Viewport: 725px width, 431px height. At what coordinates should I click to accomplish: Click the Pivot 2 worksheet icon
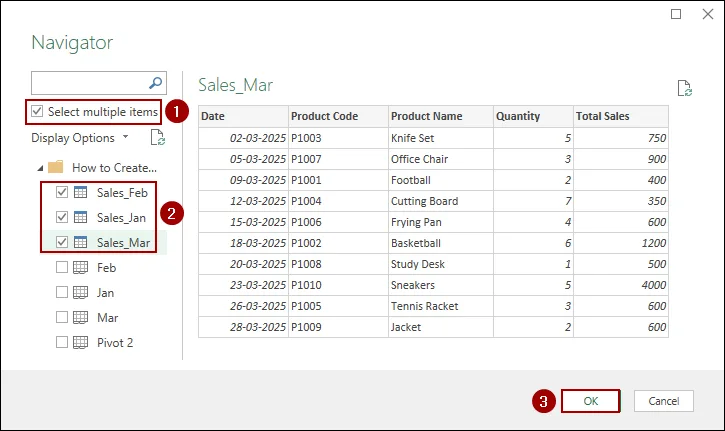[80, 342]
